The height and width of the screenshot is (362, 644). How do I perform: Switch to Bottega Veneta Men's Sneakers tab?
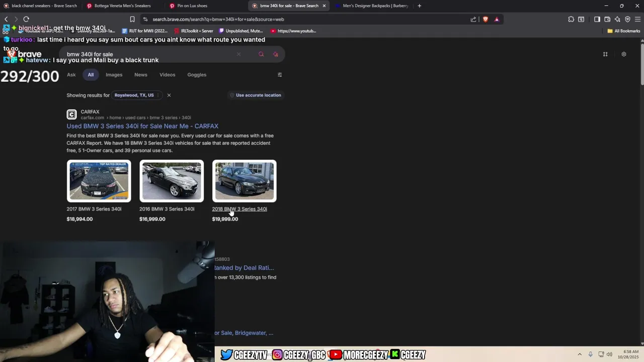coord(122,6)
